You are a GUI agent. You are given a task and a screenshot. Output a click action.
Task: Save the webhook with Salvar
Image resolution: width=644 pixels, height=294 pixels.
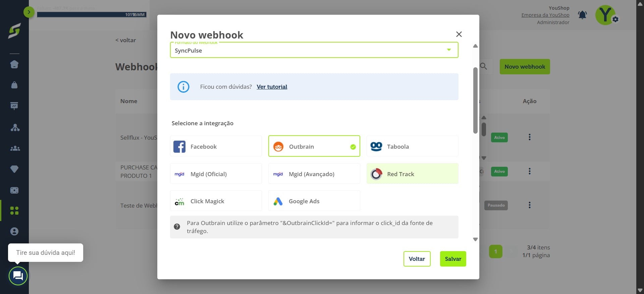453,259
